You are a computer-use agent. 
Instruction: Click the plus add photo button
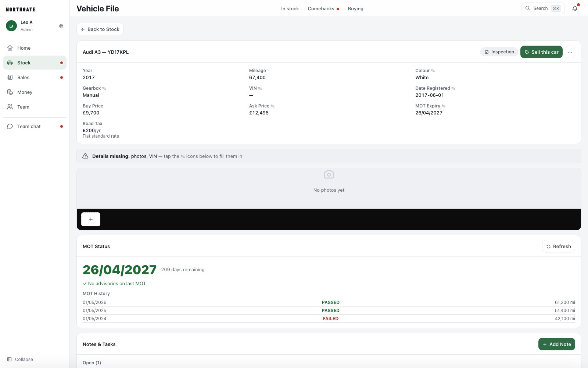91,219
